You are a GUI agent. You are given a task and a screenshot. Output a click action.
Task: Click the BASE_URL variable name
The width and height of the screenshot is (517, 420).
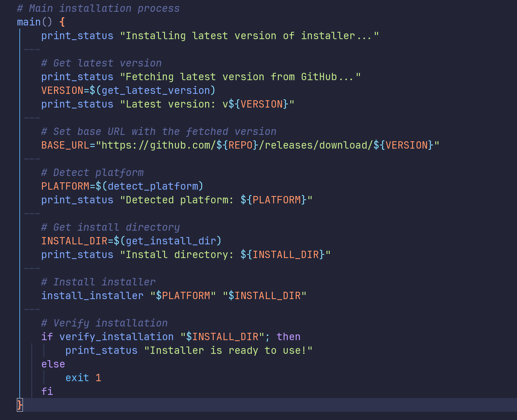point(65,145)
